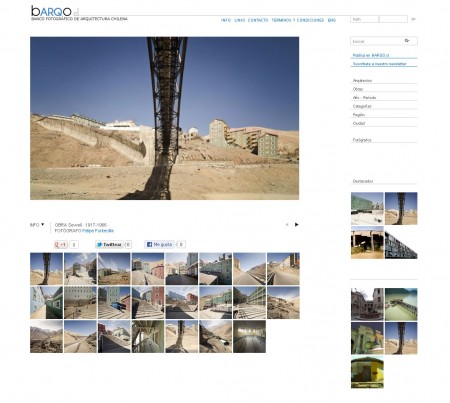Image resolution: width=450 pixels, height=403 pixels.
Task: Click Suscríbete a nuestro newsletter link
Action: click(x=380, y=64)
